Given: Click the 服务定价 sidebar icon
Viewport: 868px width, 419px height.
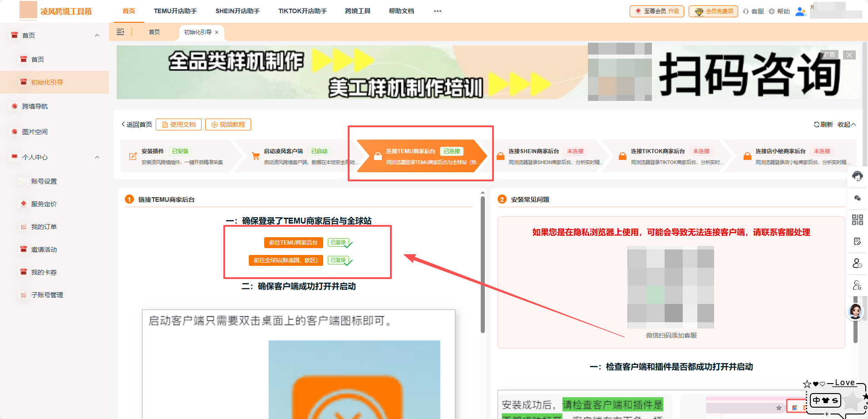Looking at the screenshot, I should click(24, 204).
